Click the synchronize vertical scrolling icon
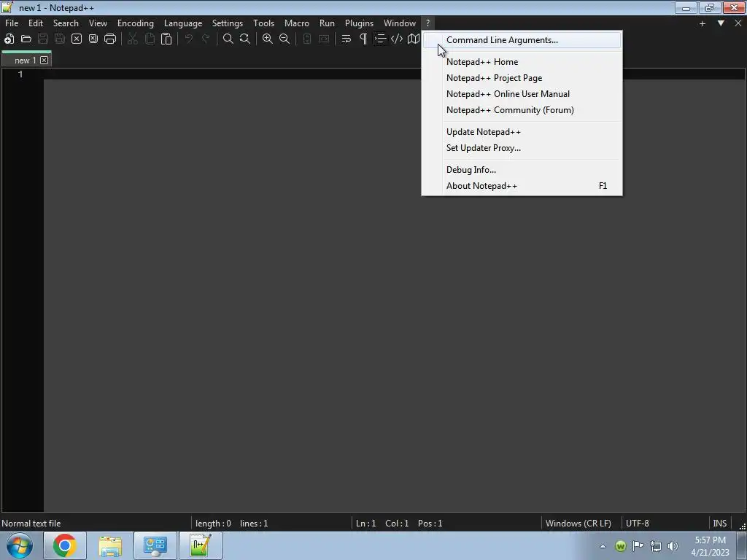The width and height of the screenshot is (747, 560). coord(307,39)
